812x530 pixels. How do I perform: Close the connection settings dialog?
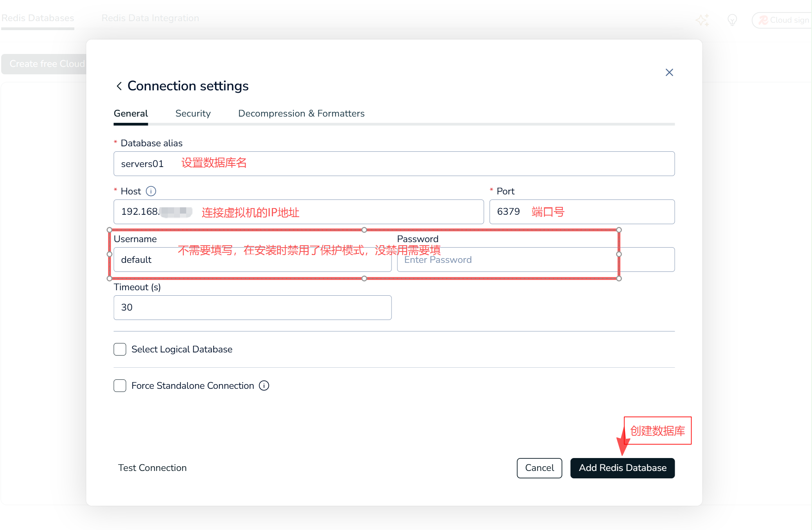669,72
